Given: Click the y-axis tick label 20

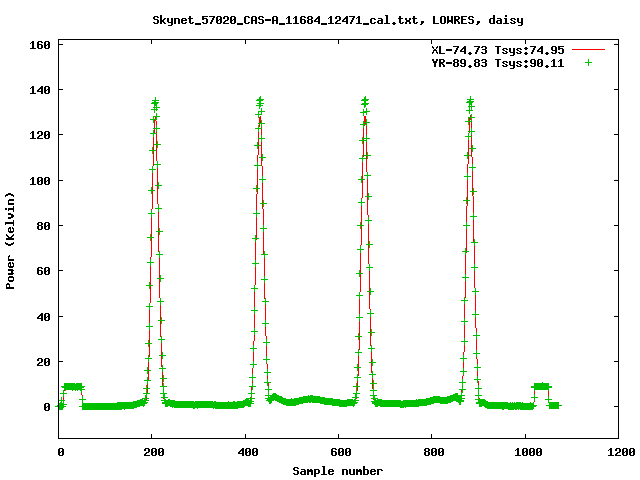Looking at the screenshot, I should 43,362.
